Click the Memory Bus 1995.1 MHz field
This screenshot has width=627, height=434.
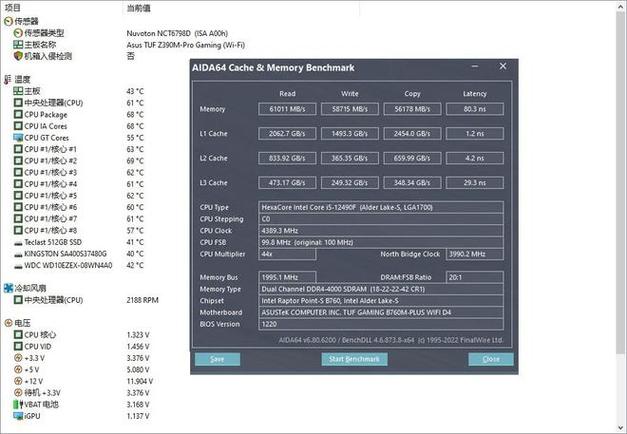coord(287,277)
